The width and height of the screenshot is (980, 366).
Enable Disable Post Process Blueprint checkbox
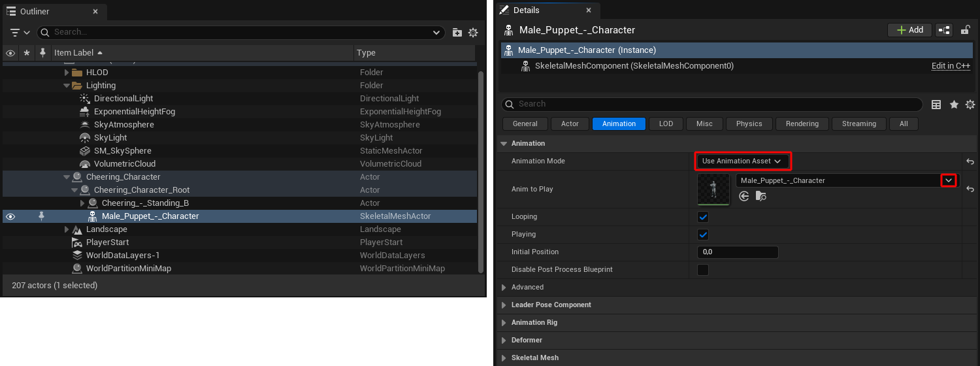coord(703,270)
